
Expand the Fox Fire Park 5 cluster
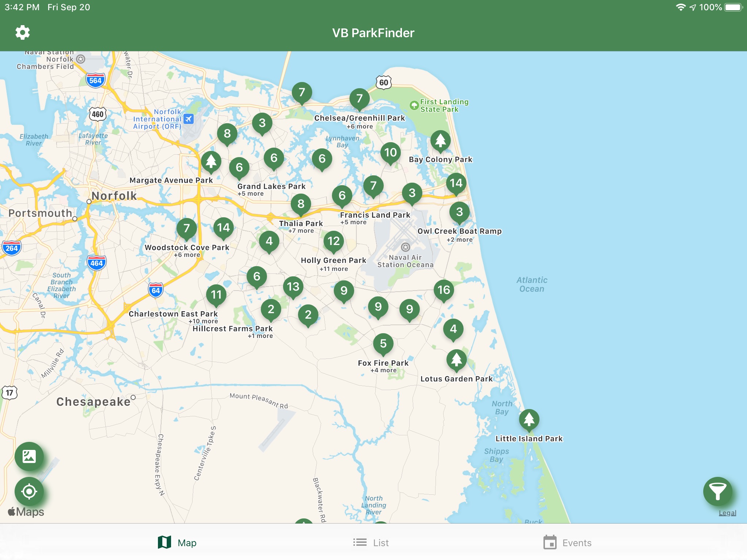coord(383,344)
